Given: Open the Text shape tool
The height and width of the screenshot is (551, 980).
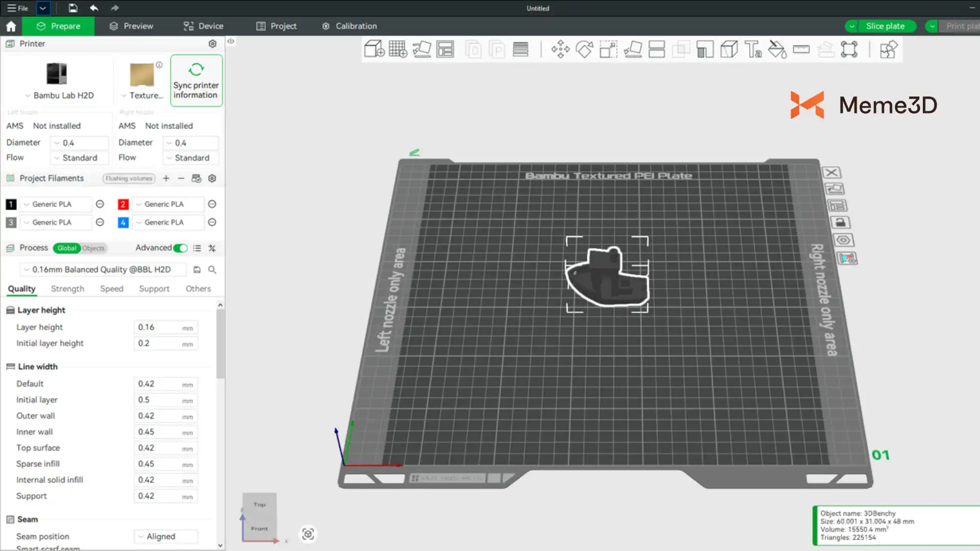Looking at the screenshot, I should (753, 49).
